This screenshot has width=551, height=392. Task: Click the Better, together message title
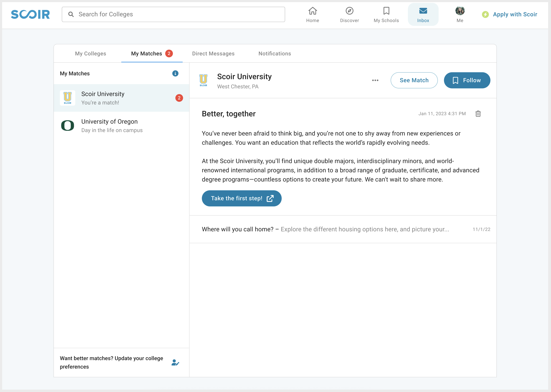point(229,114)
